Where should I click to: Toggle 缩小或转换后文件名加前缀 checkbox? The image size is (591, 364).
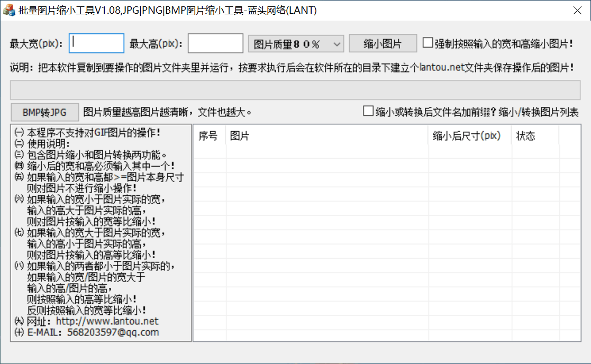(x=368, y=111)
